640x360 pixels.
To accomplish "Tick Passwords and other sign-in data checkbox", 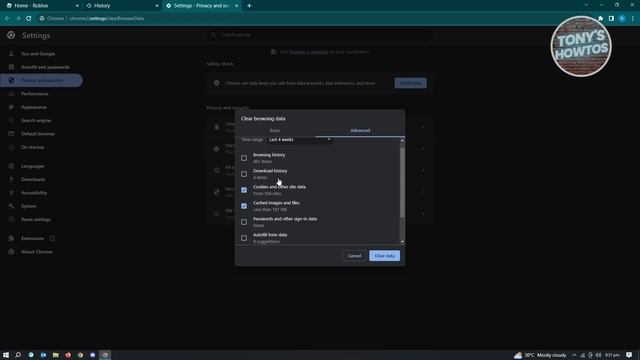I will point(244,222).
